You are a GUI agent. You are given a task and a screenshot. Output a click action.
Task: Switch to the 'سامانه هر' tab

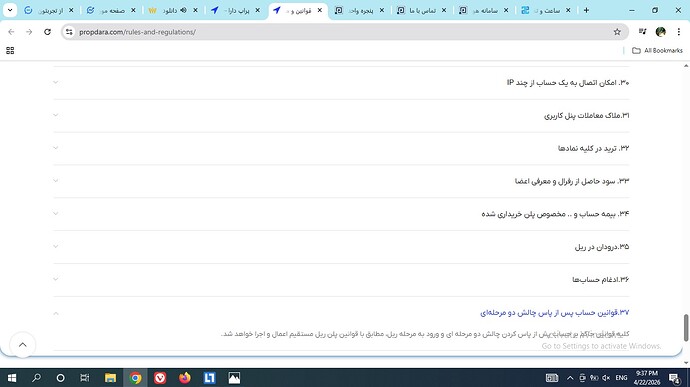click(x=484, y=10)
